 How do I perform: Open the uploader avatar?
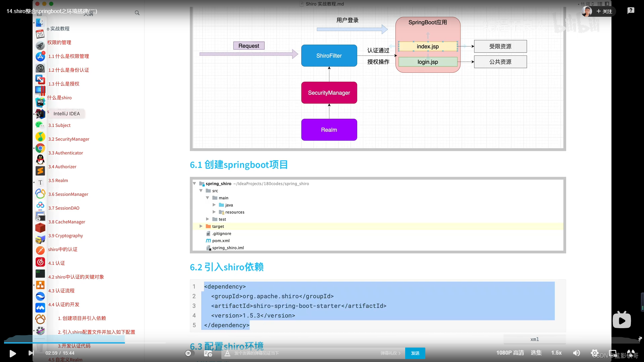pyautogui.click(x=587, y=11)
